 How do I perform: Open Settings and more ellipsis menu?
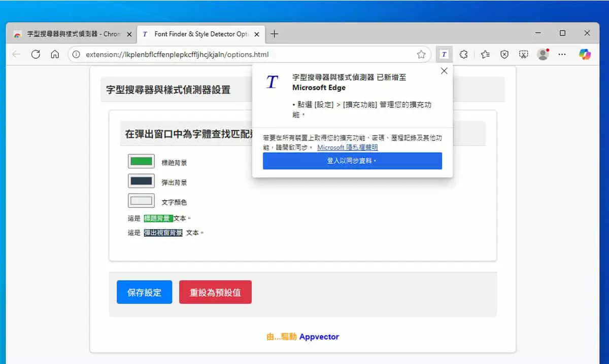[x=562, y=54]
